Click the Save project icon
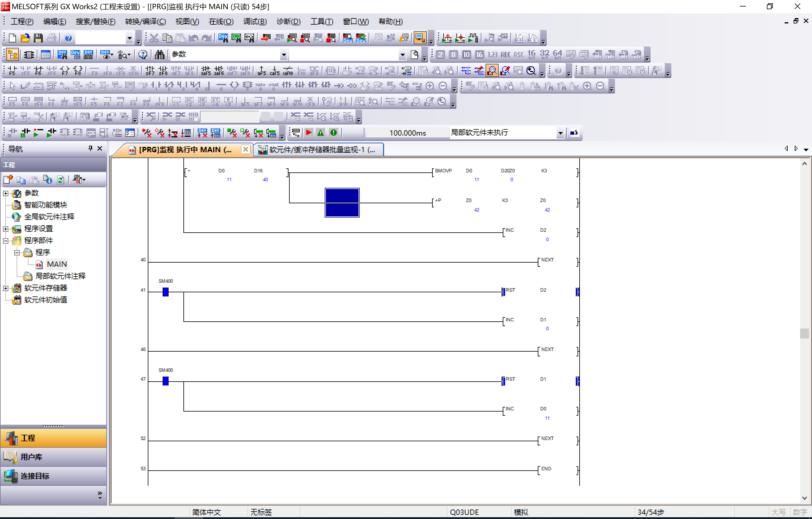812x519 pixels. [x=38, y=38]
